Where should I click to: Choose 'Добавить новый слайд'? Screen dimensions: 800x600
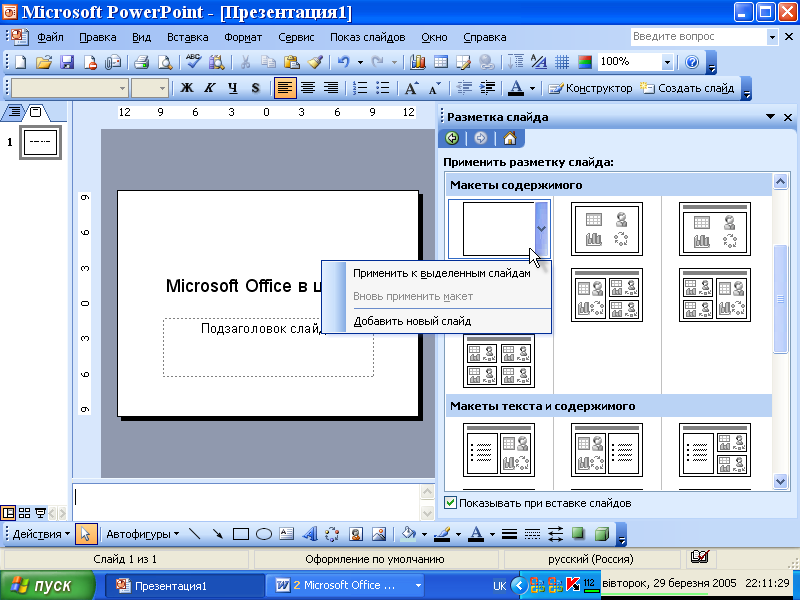412,321
